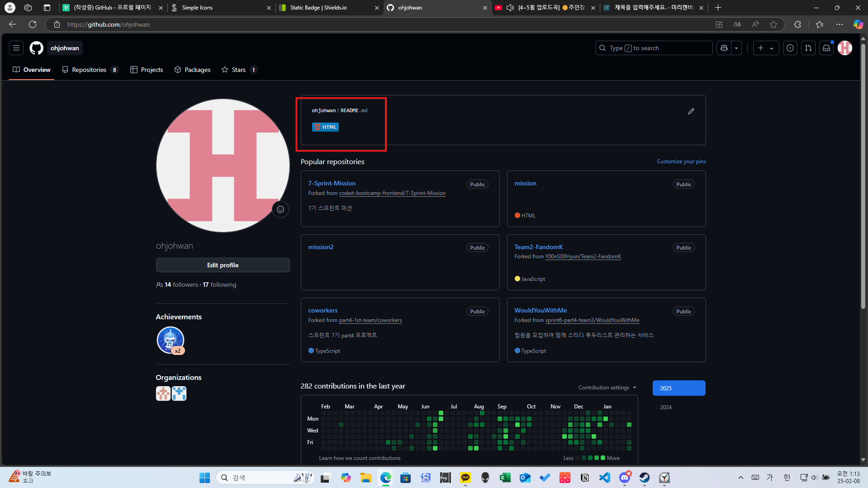Open browser settings and more menu
Screen dimensions: 868x488
click(x=840, y=24)
